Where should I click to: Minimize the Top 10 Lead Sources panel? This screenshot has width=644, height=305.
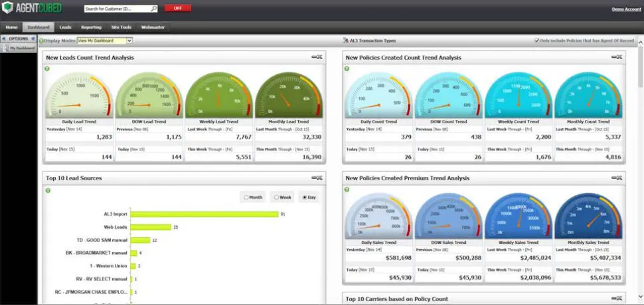click(x=314, y=178)
